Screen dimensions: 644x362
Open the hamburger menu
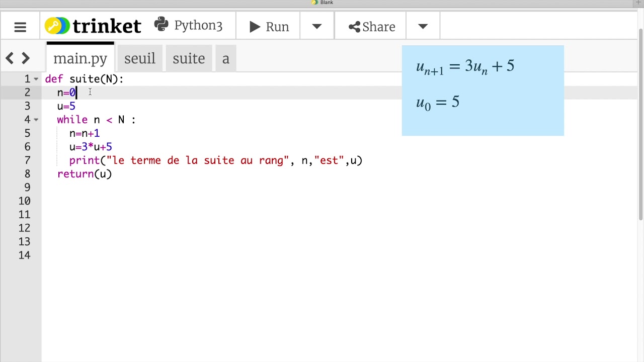pyautogui.click(x=20, y=27)
